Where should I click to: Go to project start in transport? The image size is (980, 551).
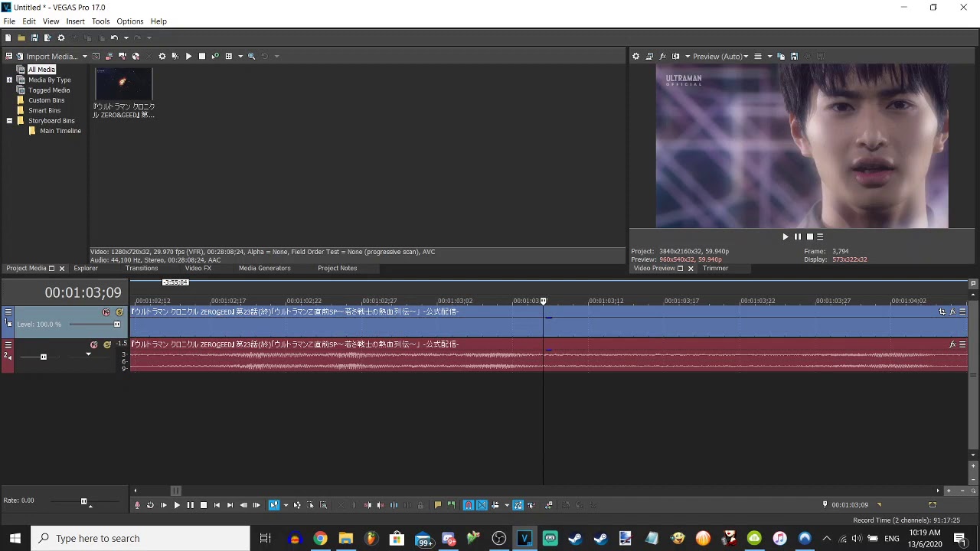[217, 505]
